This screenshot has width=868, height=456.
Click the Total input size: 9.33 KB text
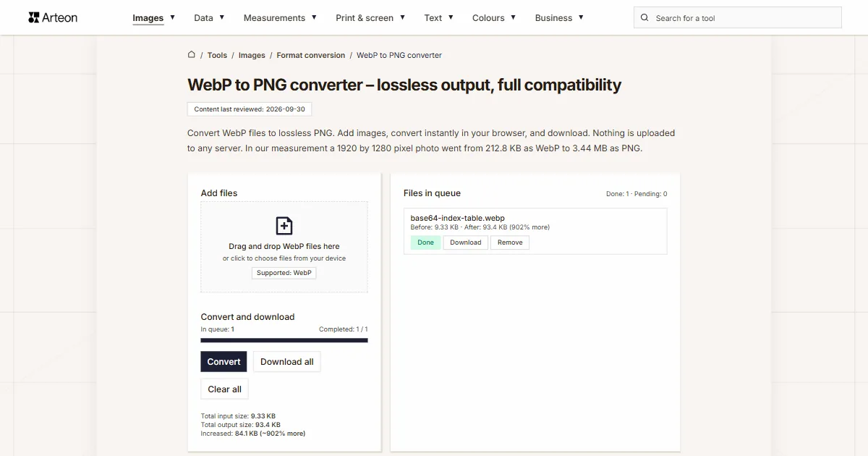click(x=238, y=416)
